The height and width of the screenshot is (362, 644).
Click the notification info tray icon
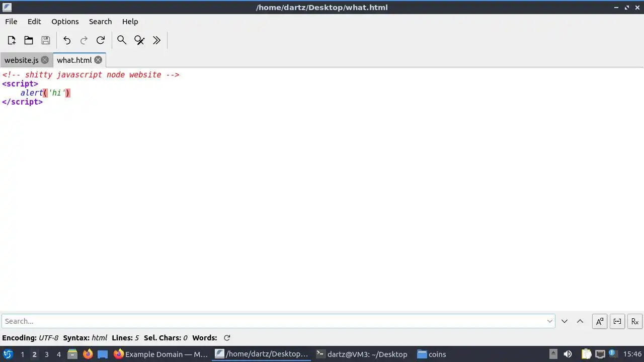click(x=613, y=353)
